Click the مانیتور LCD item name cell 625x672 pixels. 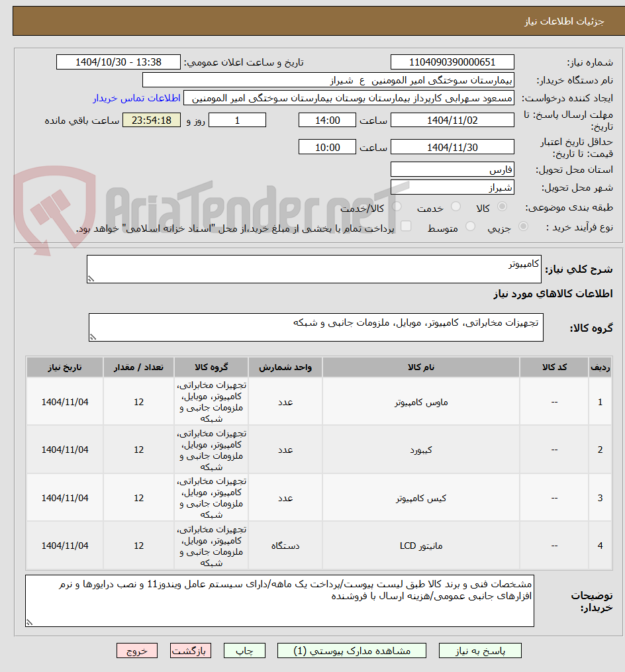pos(421,546)
